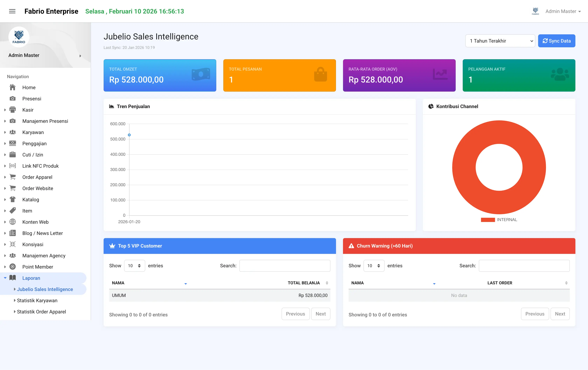Open the Admin Master dropdown in top bar
This screenshot has height=370, width=588.
[x=563, y=11]
